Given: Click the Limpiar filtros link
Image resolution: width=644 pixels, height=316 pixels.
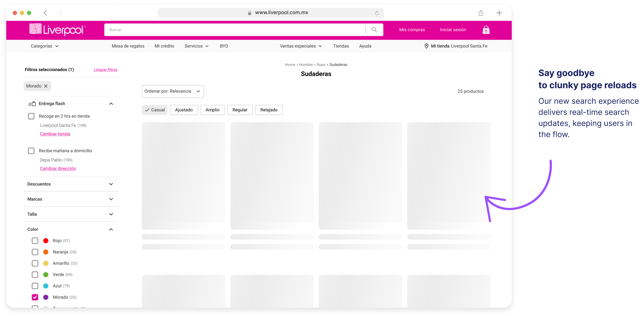Looking at the screenshot, I should click(105, 70).
